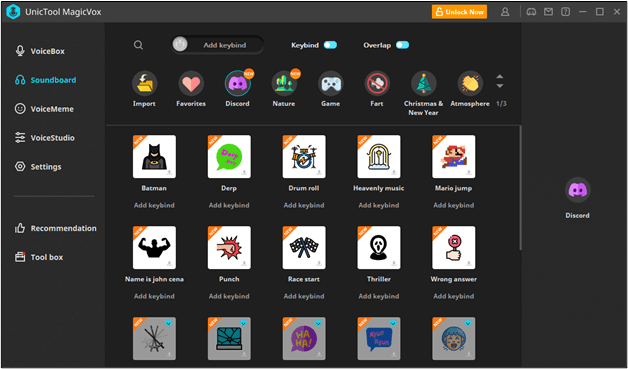The height and width of the screenshot is (369, 628).
Task: Open the Import sounds category
Action: (145, 84)
